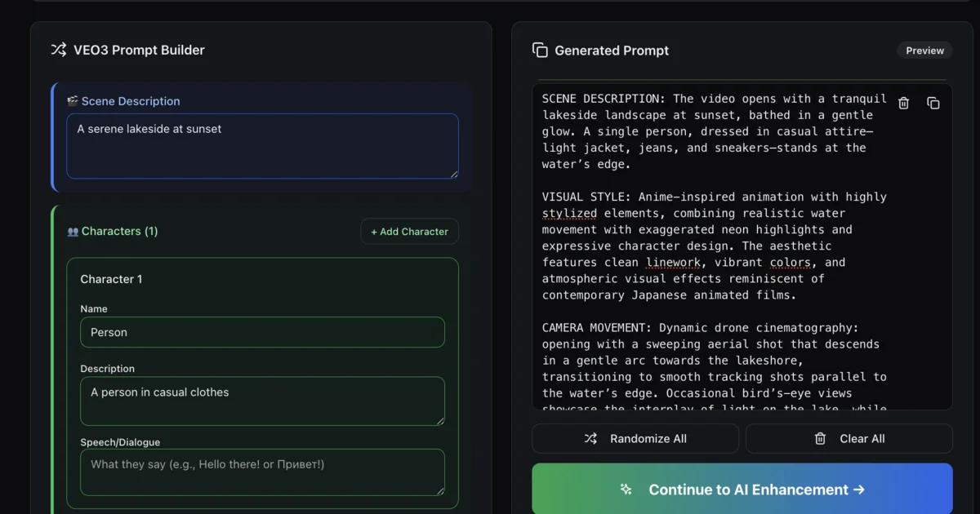Click the copy icon beside Generated Prompt title
This screenshot has width=980, height=514.
[540, 50]
